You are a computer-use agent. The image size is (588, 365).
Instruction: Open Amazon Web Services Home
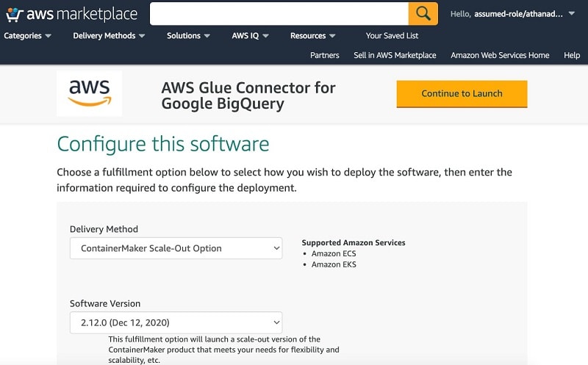pos(500,55)
